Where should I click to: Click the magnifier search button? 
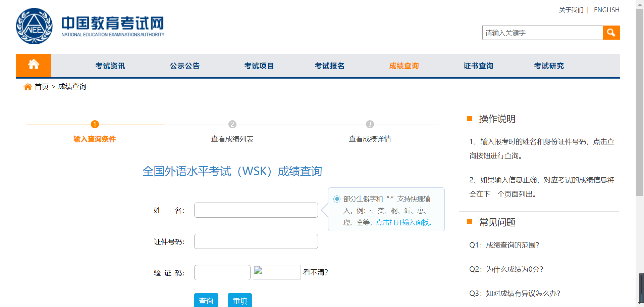pyautogui.click(x=611, y=33)
